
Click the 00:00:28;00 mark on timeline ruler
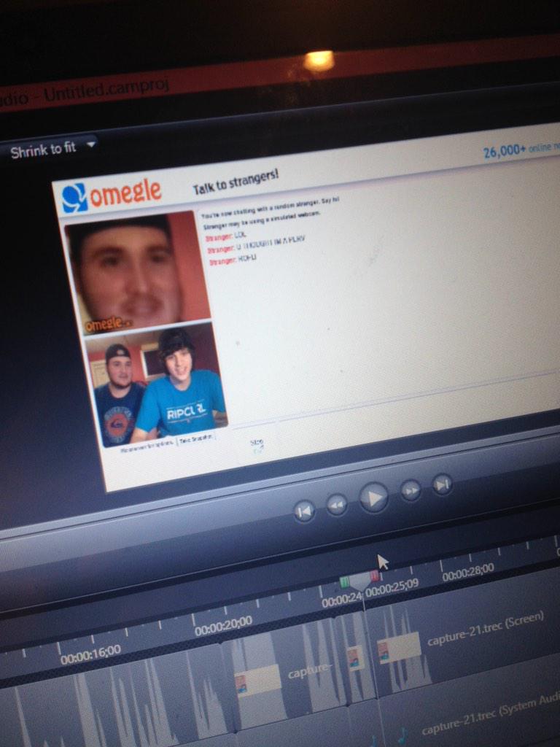pyautogui.click(x=468, y=572)
